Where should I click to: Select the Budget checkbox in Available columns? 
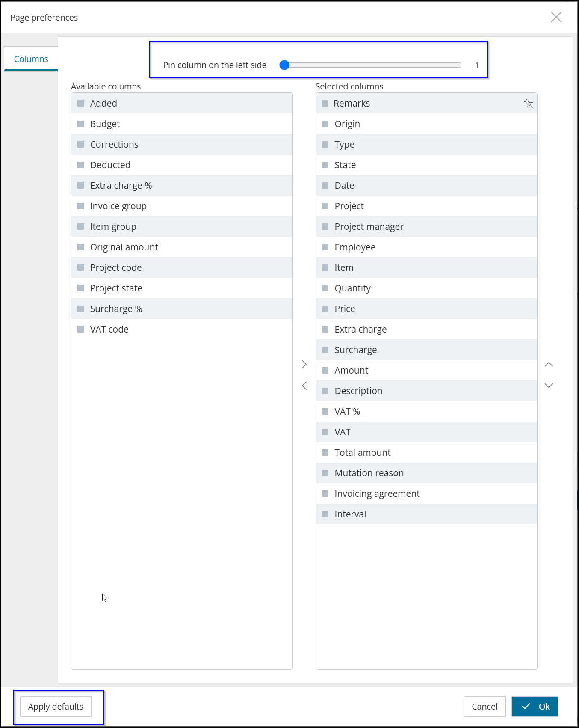[x=80, y=124]
